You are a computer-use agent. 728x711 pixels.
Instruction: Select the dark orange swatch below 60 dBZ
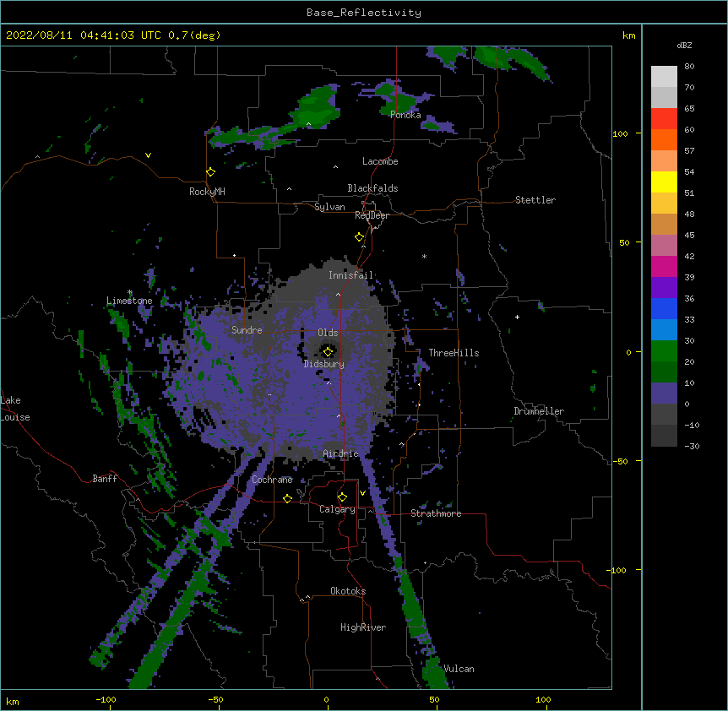pyautogui.click(x=664, y=139)
